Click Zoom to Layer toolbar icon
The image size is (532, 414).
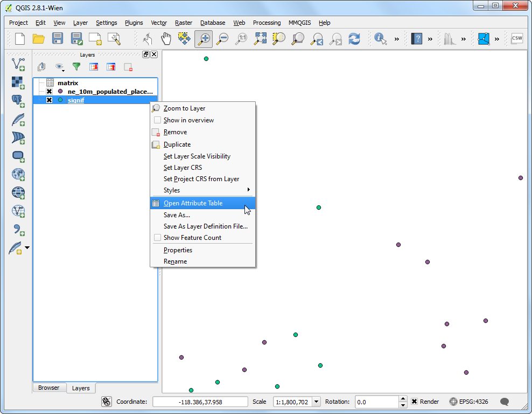(298, 39)
